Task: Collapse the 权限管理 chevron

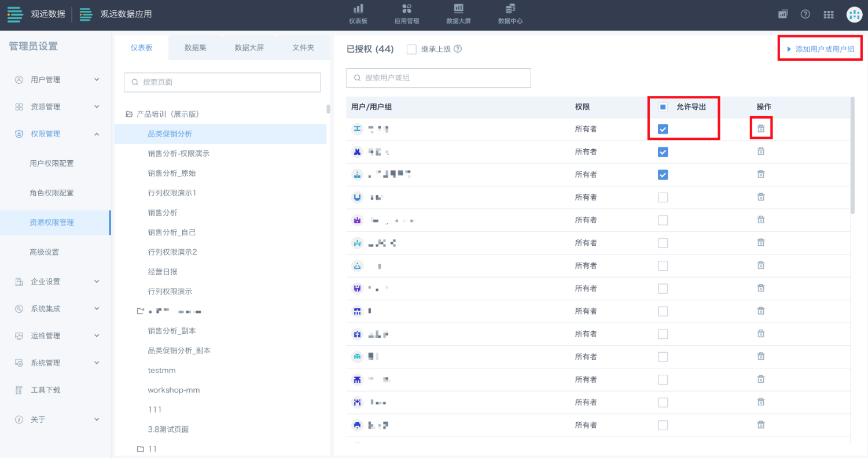Action: click(x=97, y=134)
